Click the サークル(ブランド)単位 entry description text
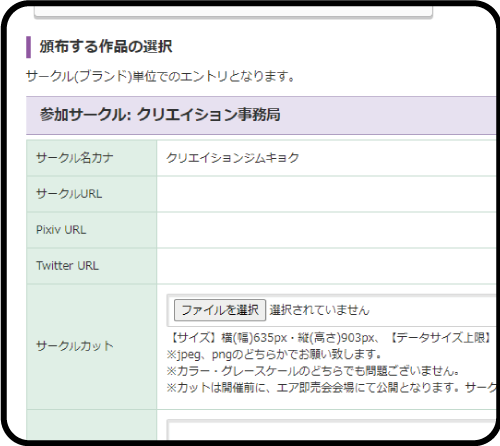This screenshot has width=500, height=446. [x=160, y=76]
